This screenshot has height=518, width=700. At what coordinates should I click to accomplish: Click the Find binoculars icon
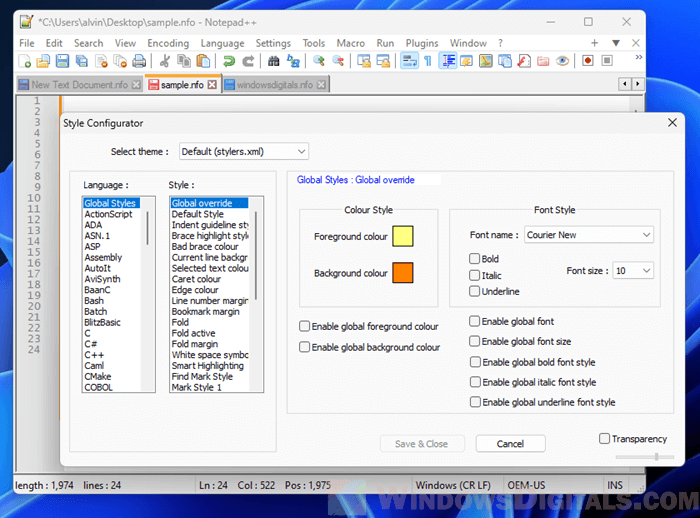[273, 61]
